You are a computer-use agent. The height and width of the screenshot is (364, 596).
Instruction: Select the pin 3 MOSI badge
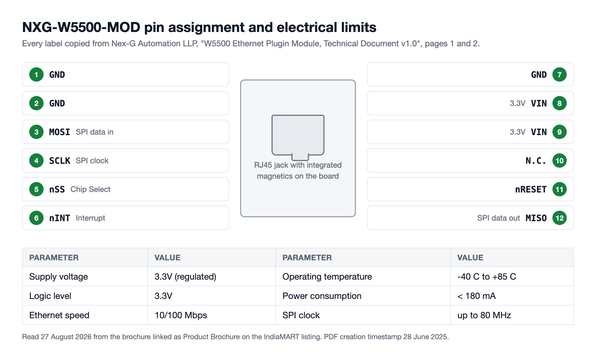pyautogui.click(x=36, y=132)
